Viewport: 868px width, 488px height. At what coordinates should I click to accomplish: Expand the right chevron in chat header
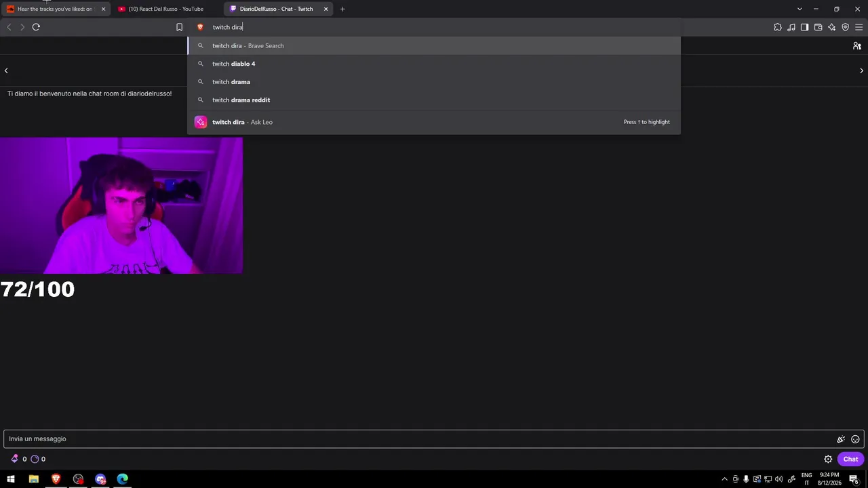click(x=861, y=70)
